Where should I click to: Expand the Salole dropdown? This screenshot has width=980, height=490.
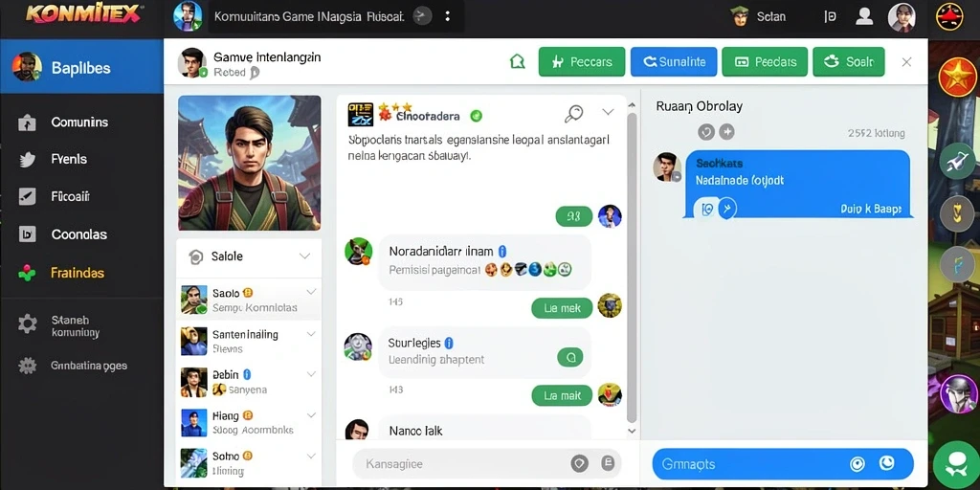click(x=304, y=256)
